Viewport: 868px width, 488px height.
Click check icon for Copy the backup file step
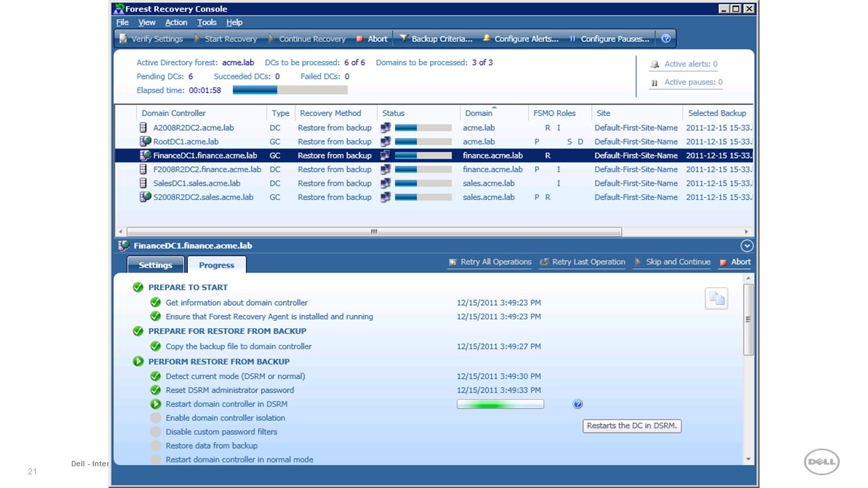[x=155, y=346]
